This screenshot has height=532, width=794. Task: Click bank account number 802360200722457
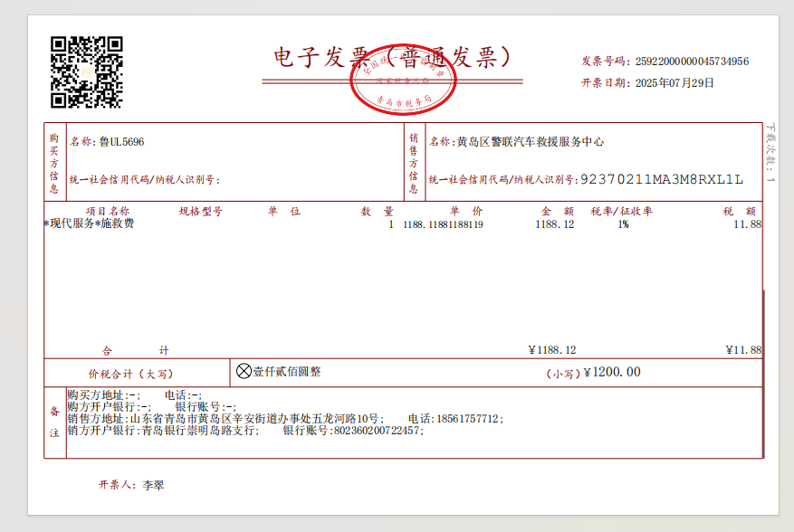pyautogui.click(x=378, y=432)
